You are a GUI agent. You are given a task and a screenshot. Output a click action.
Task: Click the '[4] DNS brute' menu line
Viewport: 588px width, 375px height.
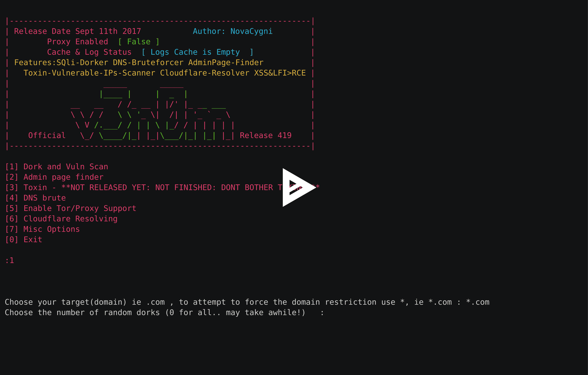tap(35, 198)
